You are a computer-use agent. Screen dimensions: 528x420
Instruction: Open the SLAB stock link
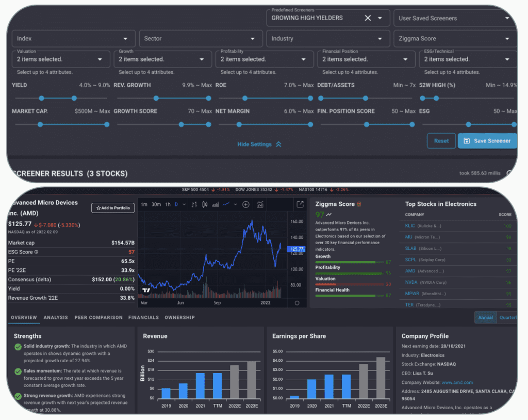click(410, 248)
